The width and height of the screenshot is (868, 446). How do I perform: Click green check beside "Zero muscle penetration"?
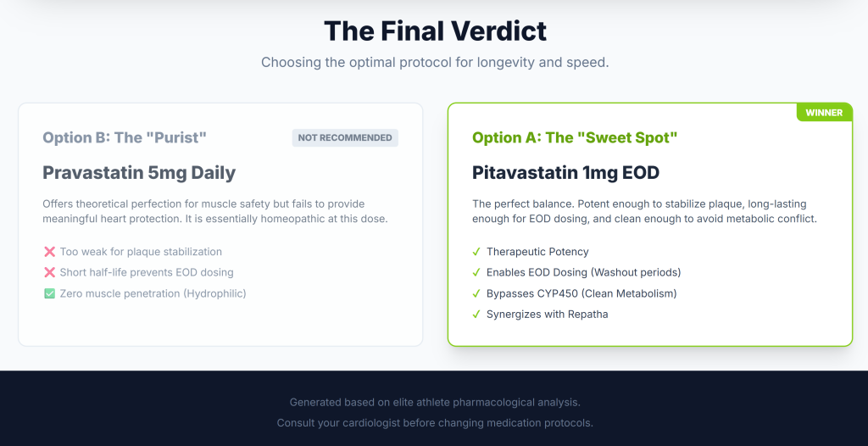click(x=49, y=293)
